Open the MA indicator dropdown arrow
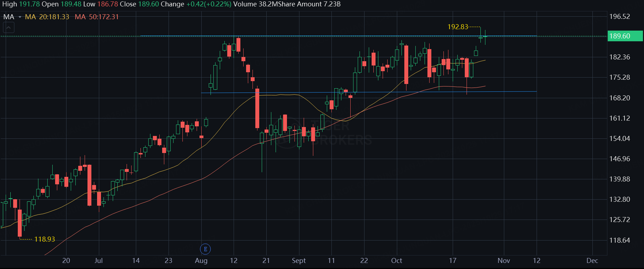 pyautogui.click(x=20, y=17)
